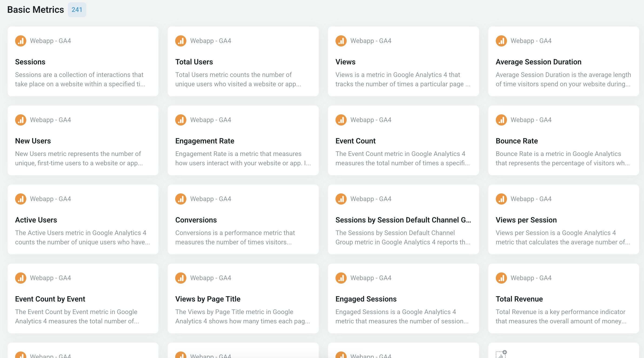
Task: Open the Views per Session title
Action: 526,220
